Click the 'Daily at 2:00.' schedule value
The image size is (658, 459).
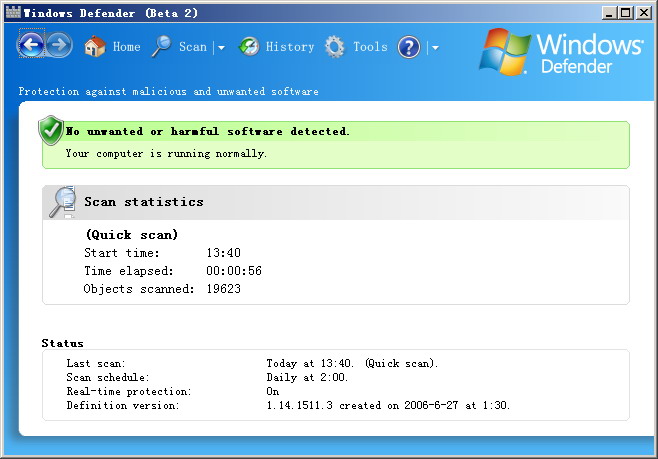coord(307,377)
